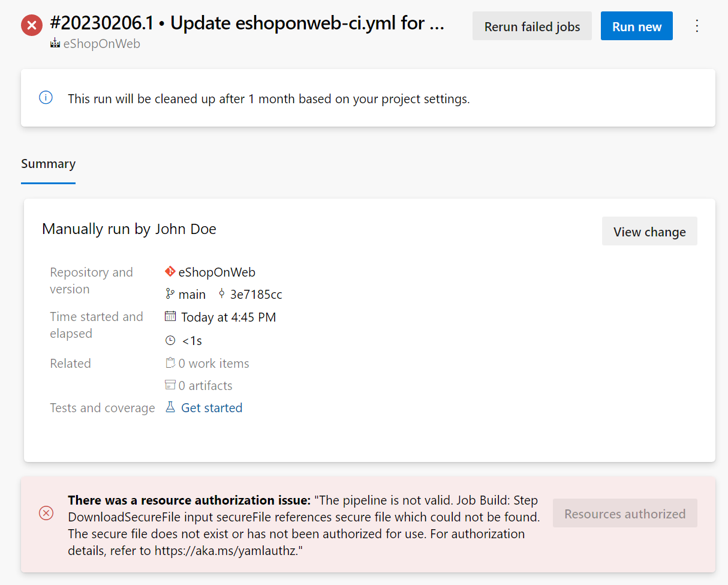
Task: Click the red failed-run status icon
Action: 31,25
